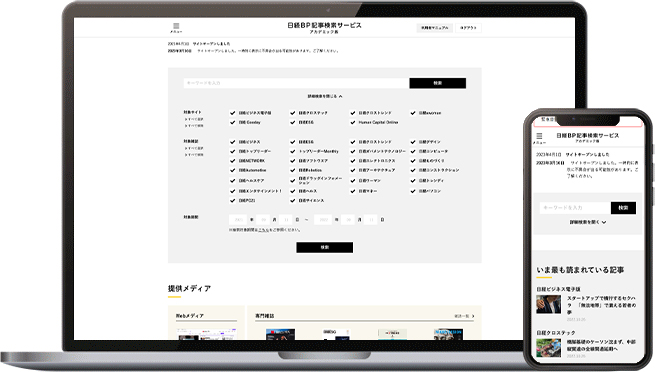Image resolution: width=655 pixels, height=372 pixels.
Task: Uncheck 日経デザイン checkbox
Action: pos(413,142)
